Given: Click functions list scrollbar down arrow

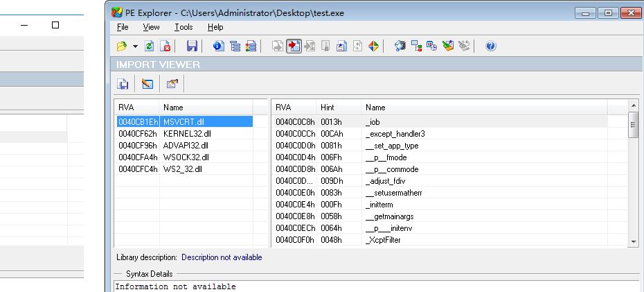Looking at the screenshot, I should click(x=633, y=241).
